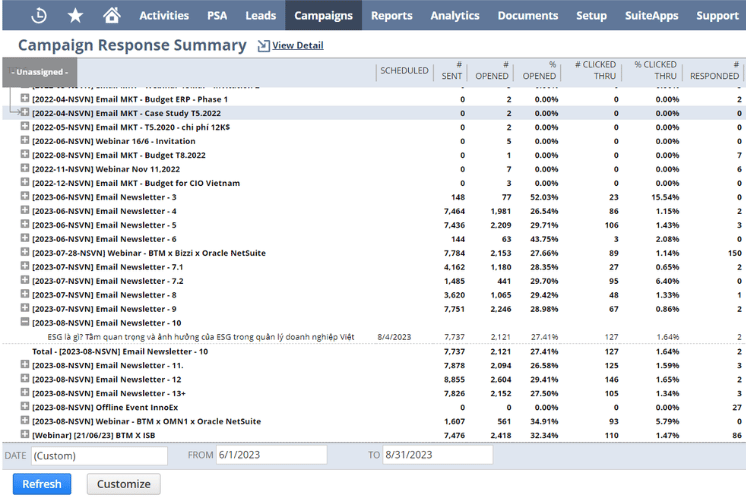
Task: Click the Customize button
Action: [x=124, y=484]
